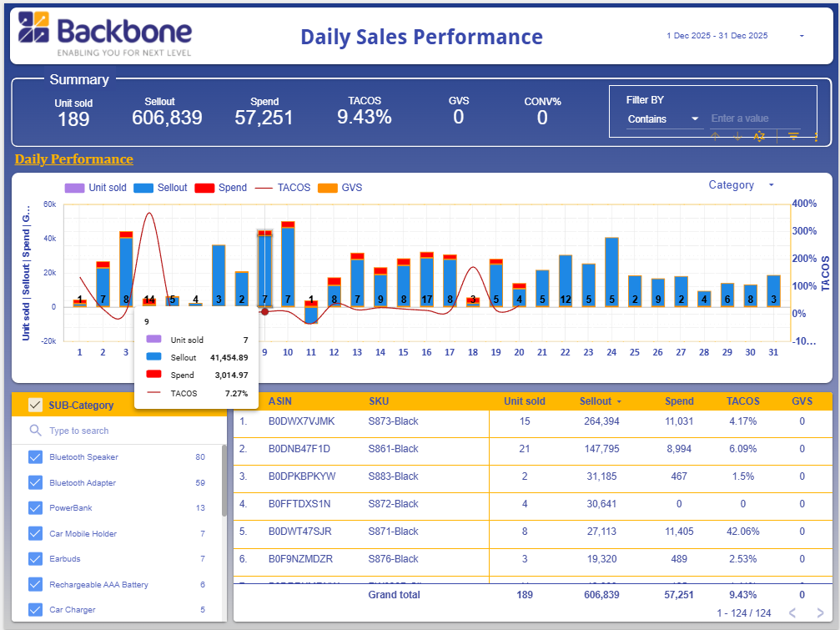Open the three-dot more options menu
This screenshot has width=840, height=630.
[816, 137]
